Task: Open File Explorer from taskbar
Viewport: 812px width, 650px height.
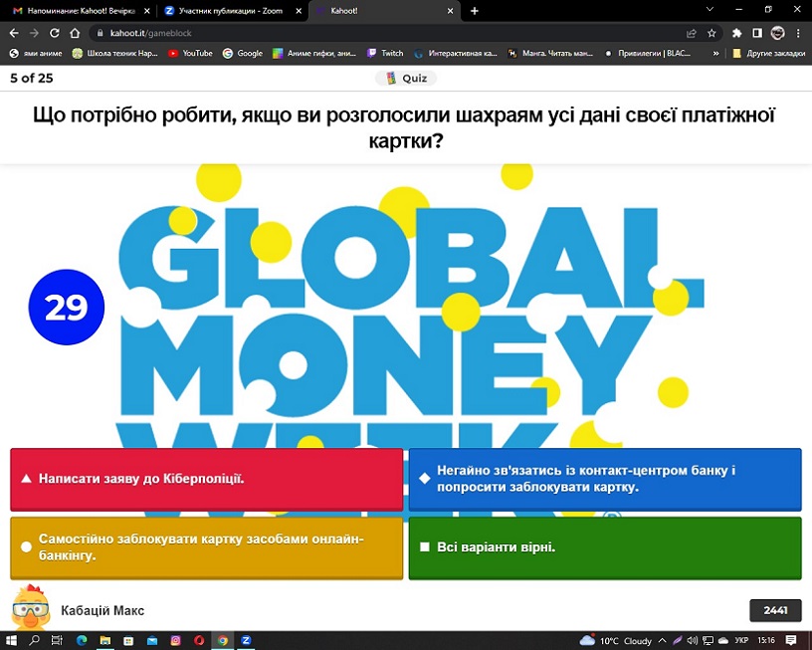Action: 105,641
